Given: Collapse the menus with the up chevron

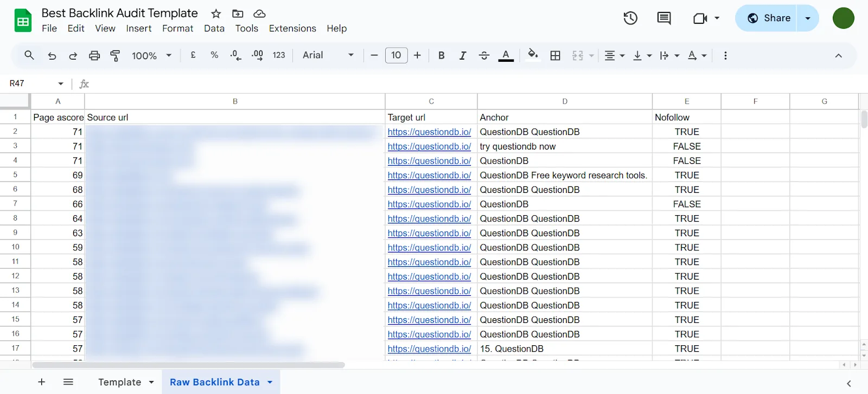Looking at the screenshot, I should click(839, 55).
